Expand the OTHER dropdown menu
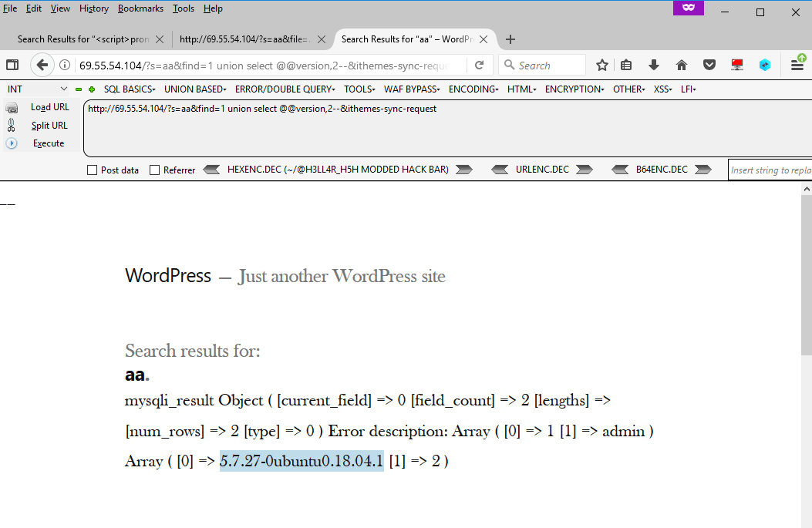This screenshot has height=528, width=812. 628,89
